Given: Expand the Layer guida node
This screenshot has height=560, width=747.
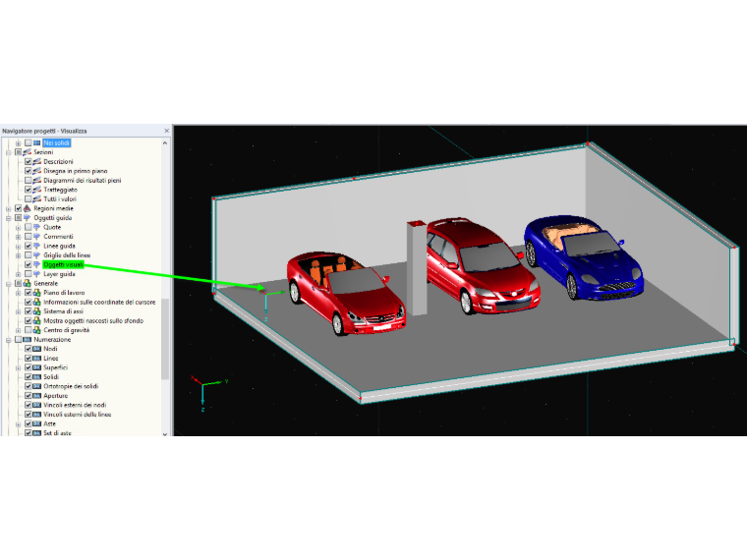Looking at the screenshot, I should 18,274.
